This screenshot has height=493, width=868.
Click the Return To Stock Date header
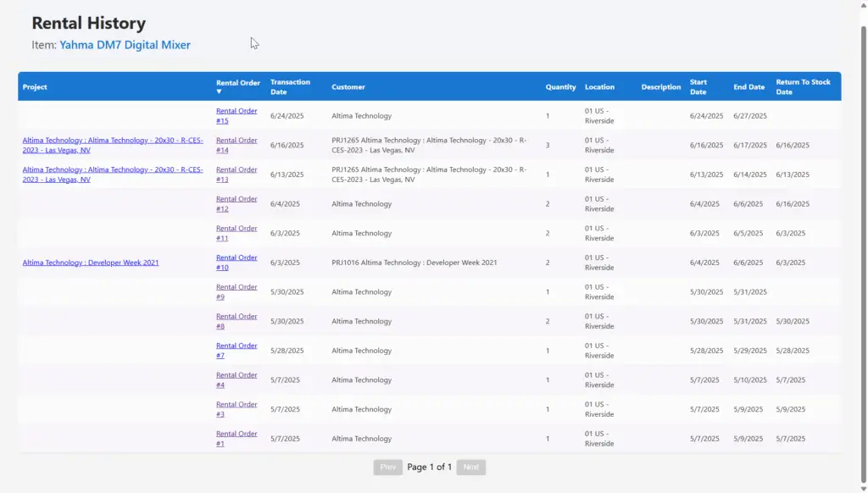coord(803,86)
